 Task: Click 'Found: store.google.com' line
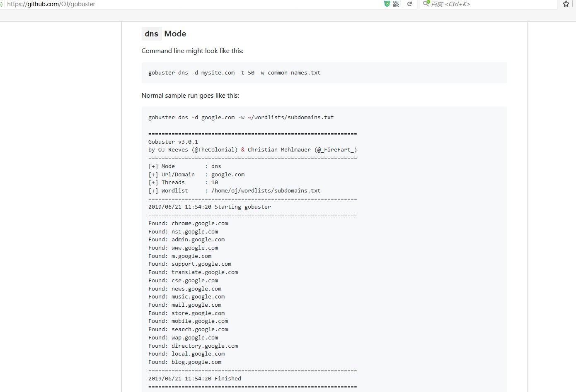tap(186, 313)
